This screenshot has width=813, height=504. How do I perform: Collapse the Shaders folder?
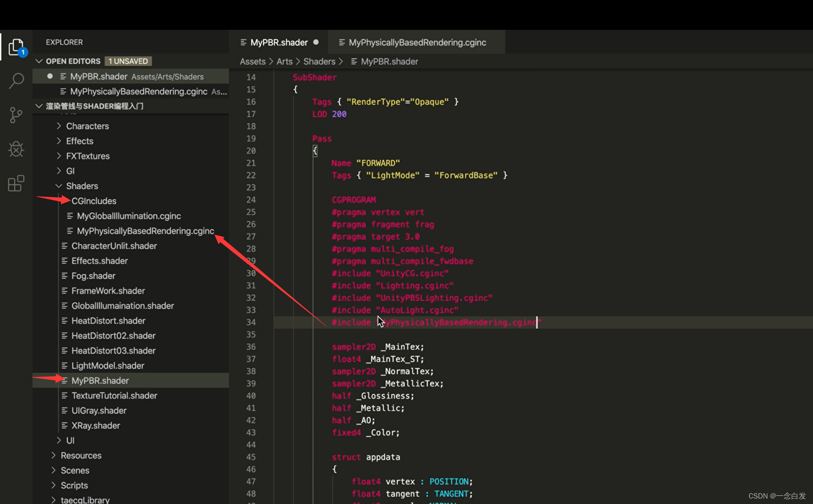[x=59, y=186]
